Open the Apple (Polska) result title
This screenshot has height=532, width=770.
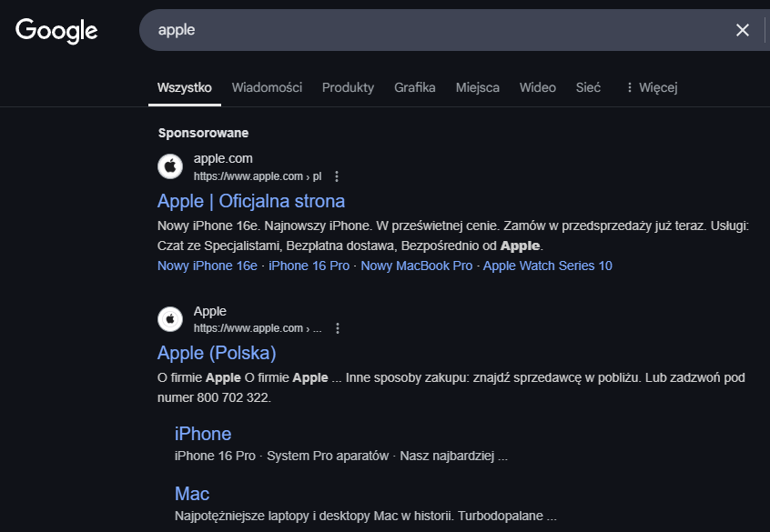pos(217,354)
